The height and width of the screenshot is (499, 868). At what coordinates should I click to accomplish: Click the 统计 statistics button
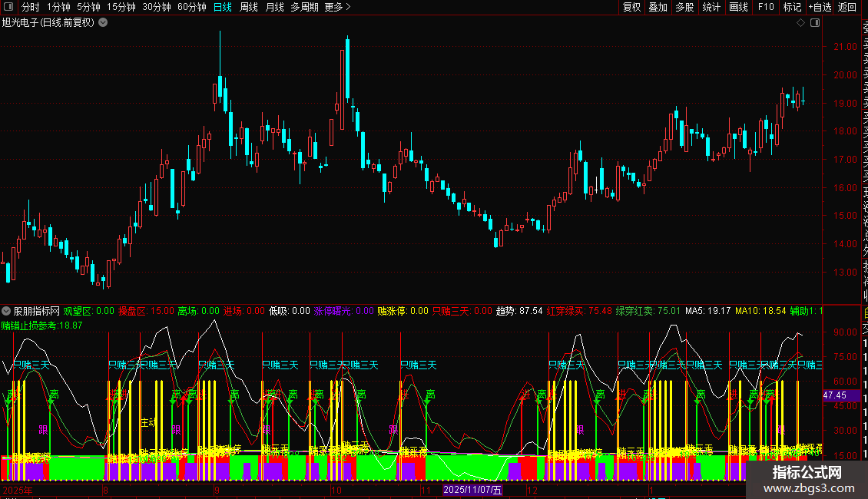[x=711, y=7]
